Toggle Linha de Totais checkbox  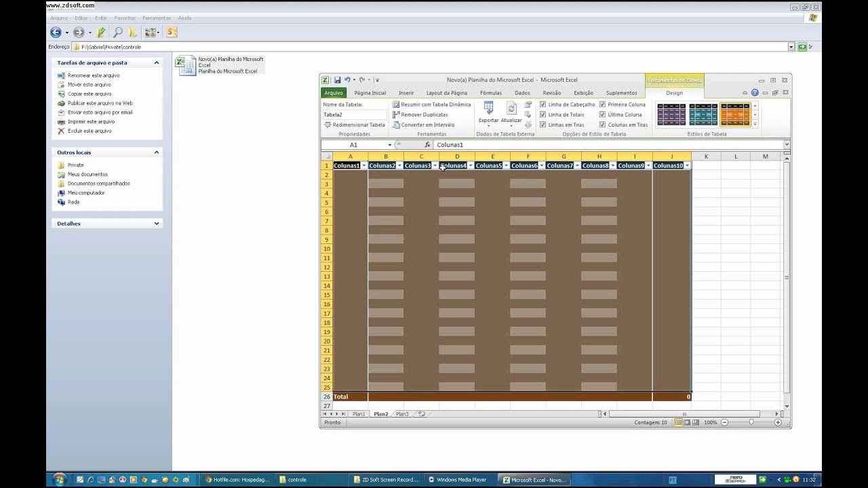[542, 115]
